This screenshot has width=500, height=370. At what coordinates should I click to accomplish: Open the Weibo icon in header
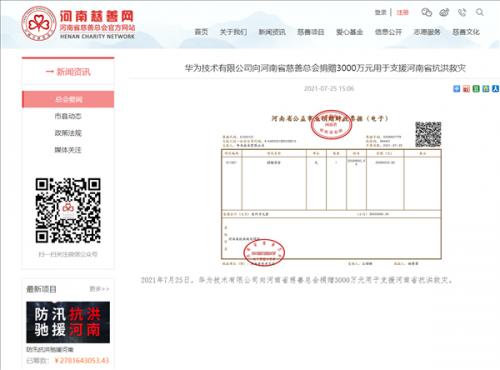(x=444, y=13)
